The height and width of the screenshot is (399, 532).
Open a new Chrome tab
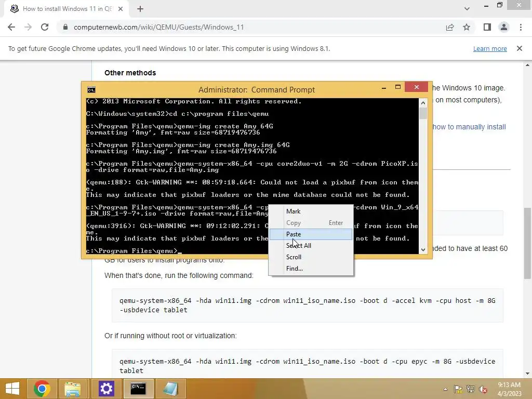[140, 9]
